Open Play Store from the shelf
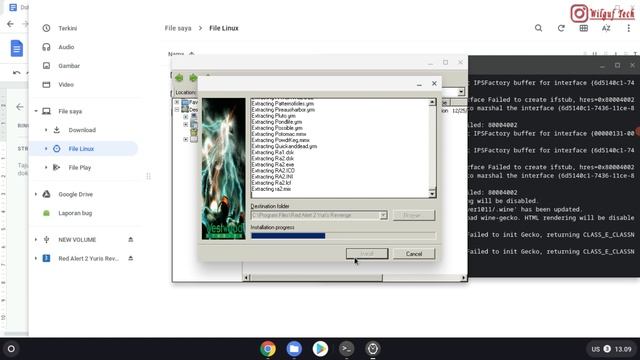640x360 pixels. (x=320, y=349)
